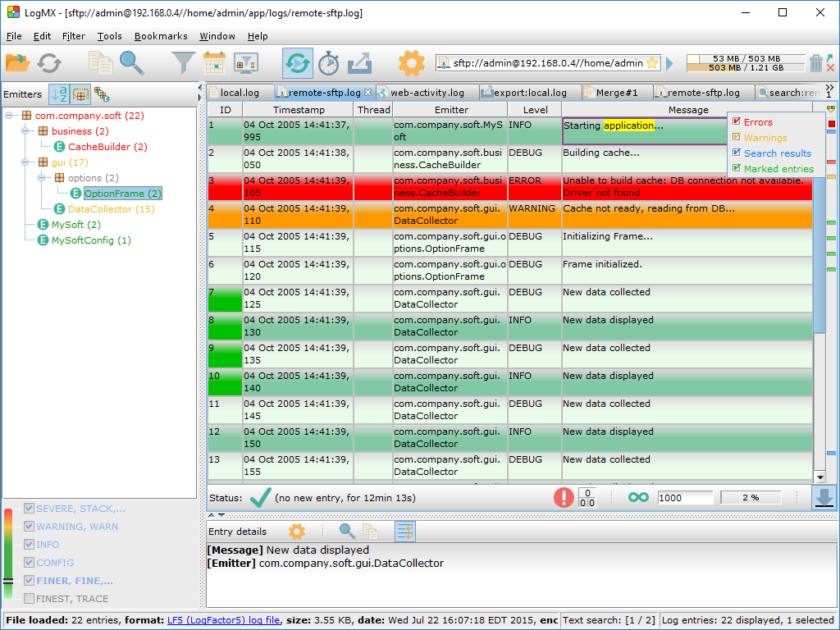Viewport: 840px width, 630px height.
Task: Click the favorite star in path field
Action: pyautogui.click(x=652, y=63)
